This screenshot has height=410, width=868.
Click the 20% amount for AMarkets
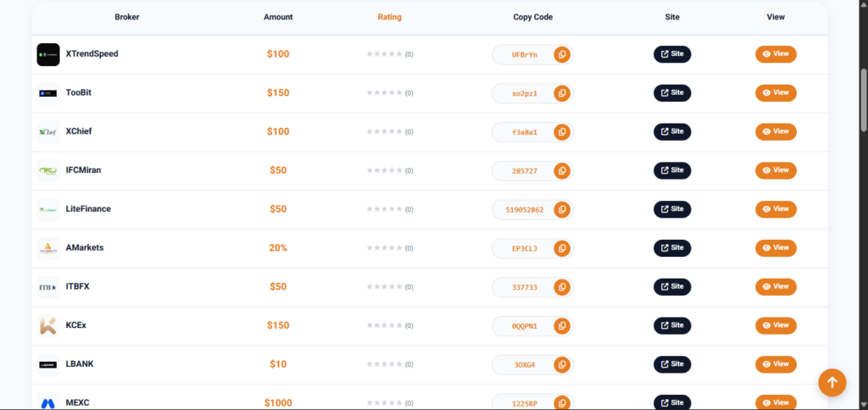[x=278, y=248]
